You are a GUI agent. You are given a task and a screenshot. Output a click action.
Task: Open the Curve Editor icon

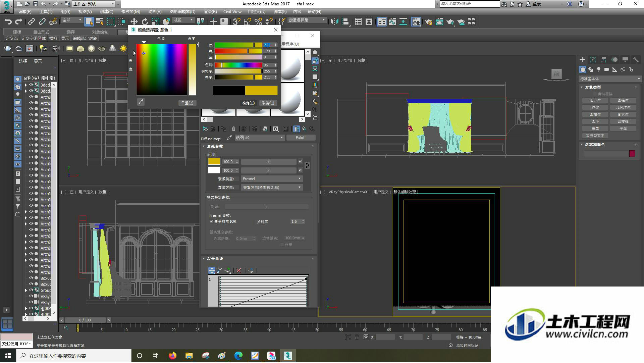392,22
